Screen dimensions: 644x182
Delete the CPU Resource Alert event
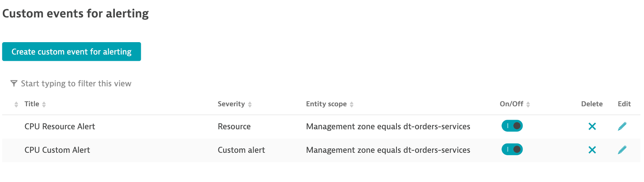[592, 126]
